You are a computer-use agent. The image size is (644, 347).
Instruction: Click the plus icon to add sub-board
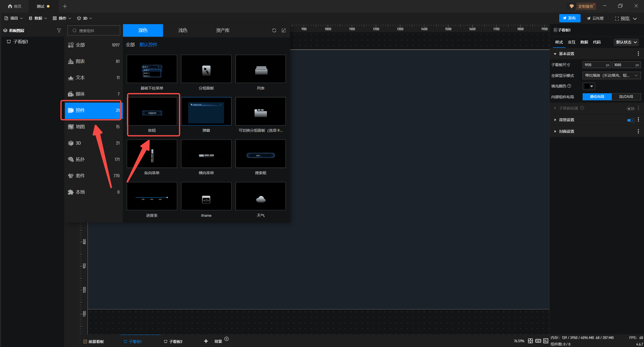coord(206,341)
